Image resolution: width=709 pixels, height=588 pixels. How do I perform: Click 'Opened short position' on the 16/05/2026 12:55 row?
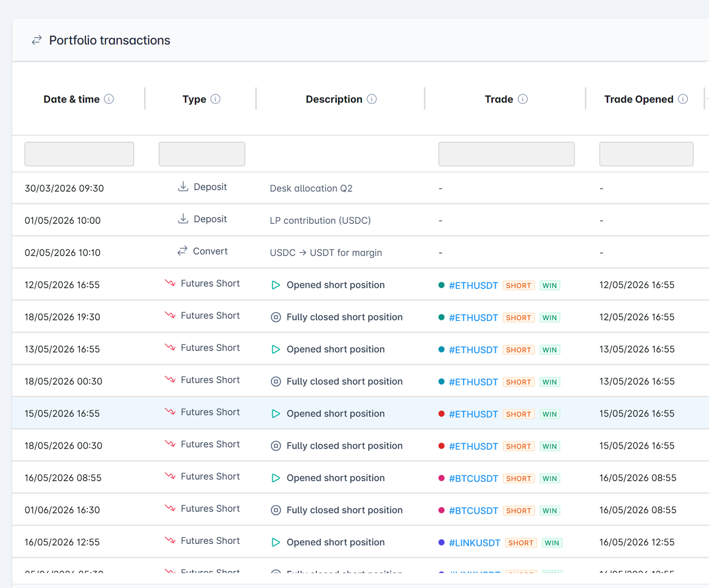[335, 542]
